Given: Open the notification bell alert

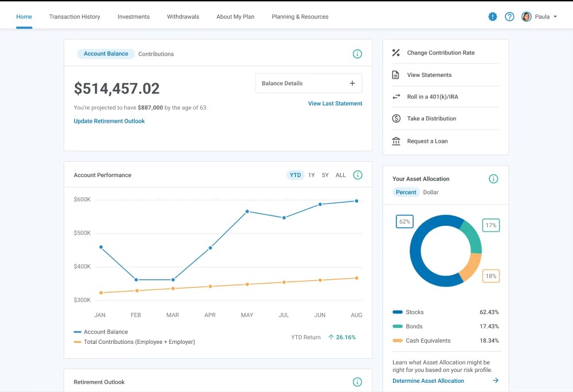Looking at the screenshot, I should coord(492,16).
